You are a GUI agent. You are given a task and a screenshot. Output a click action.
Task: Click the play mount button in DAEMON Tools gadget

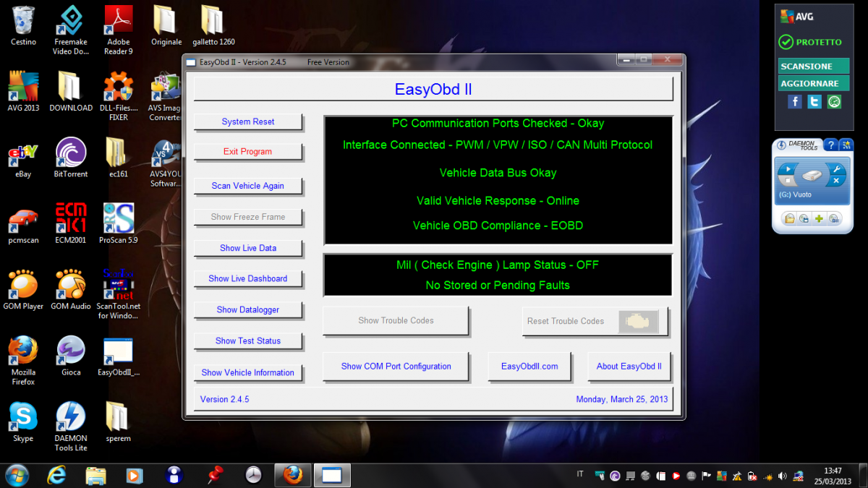787,168
